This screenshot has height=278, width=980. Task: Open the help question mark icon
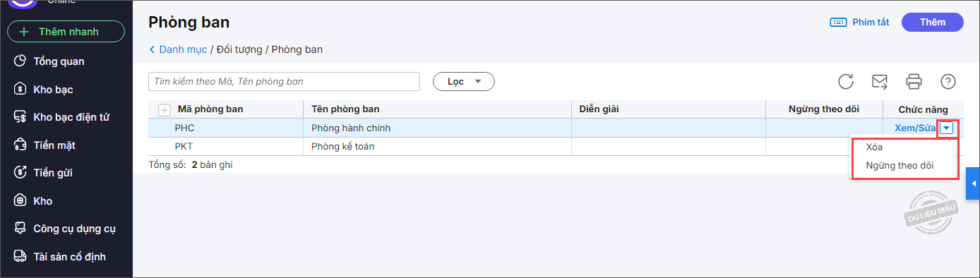point(948,82)
